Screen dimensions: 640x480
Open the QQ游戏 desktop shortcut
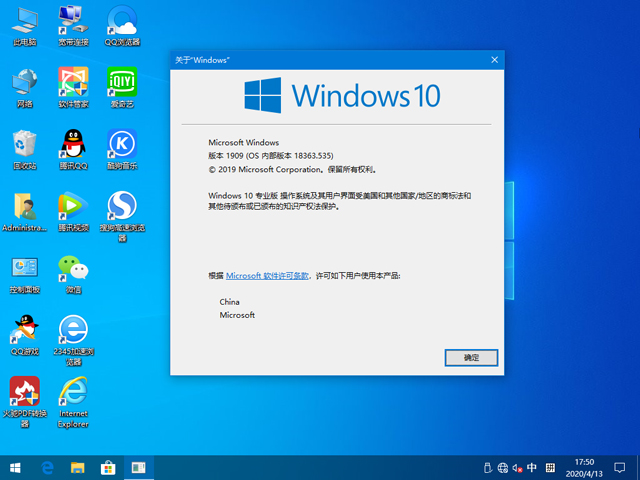pos(25,336)
